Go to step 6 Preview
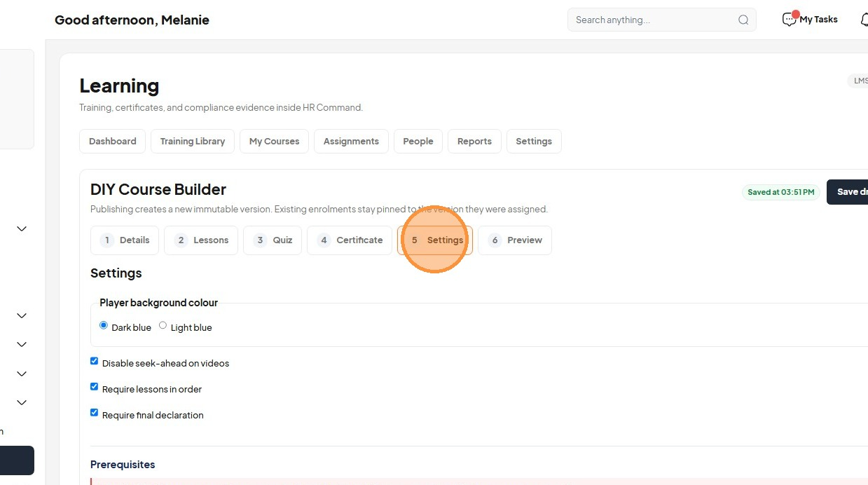The width and height of the screenshot is (868, 485). pos(515,240)
